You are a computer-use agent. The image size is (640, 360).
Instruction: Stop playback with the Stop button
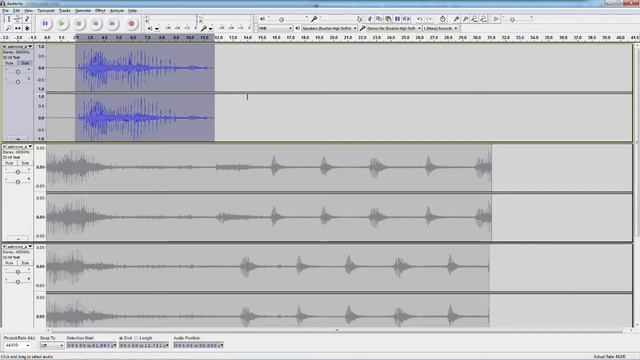(79, 24)
